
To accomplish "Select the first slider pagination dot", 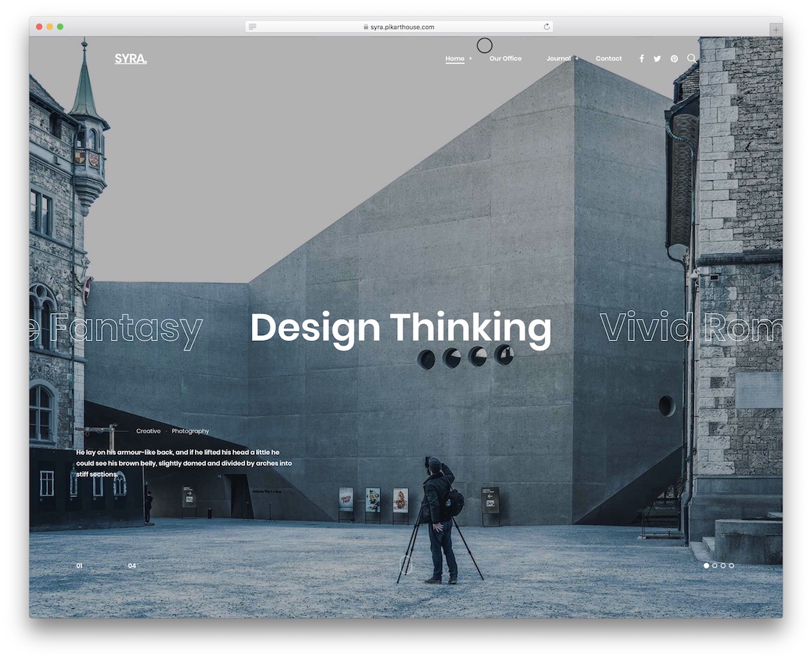I will [706, 566].
